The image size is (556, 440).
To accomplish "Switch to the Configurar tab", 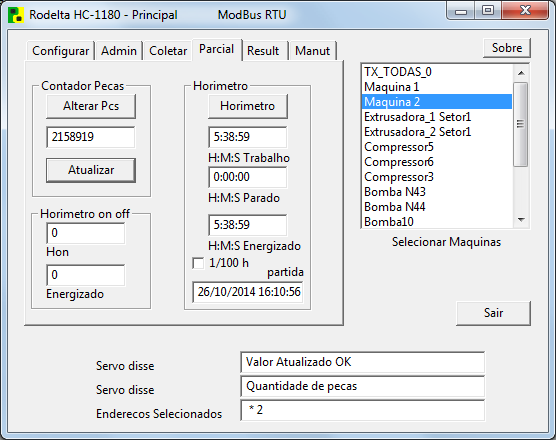I will (60, 51).
